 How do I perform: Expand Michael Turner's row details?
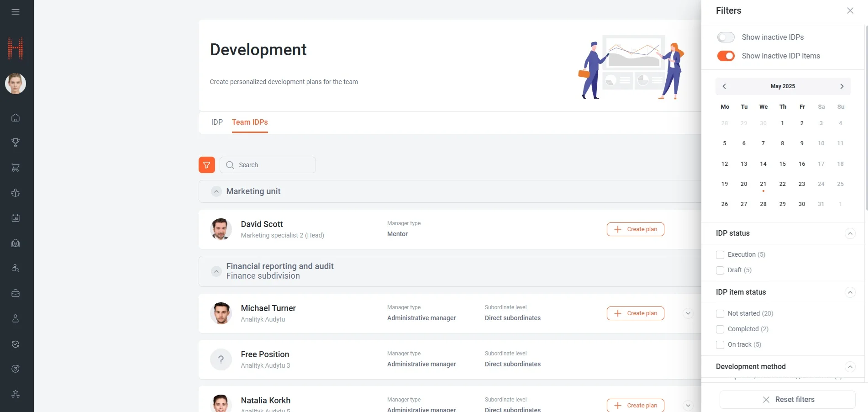point(688,313)
